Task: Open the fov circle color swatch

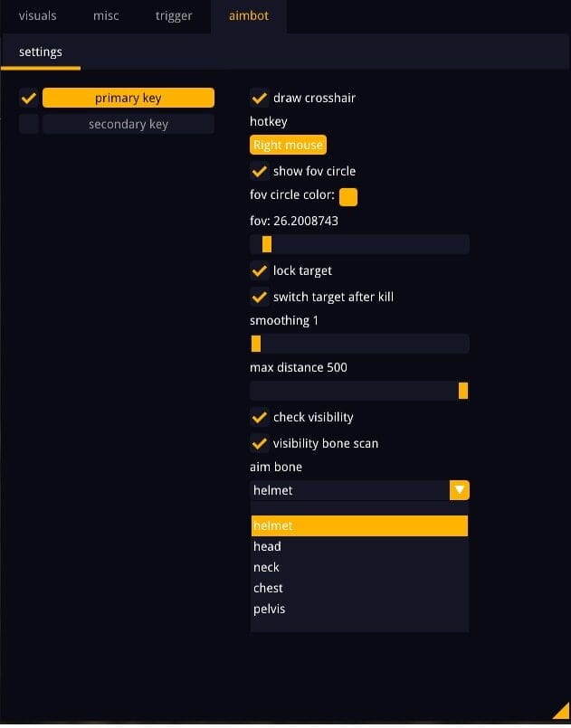Action: (x=348, y=197)
